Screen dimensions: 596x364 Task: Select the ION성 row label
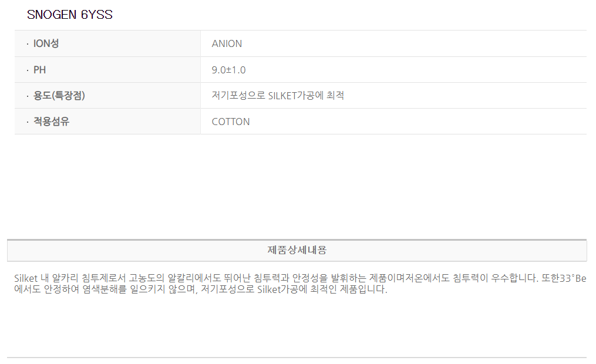click(x=46, y=43)
